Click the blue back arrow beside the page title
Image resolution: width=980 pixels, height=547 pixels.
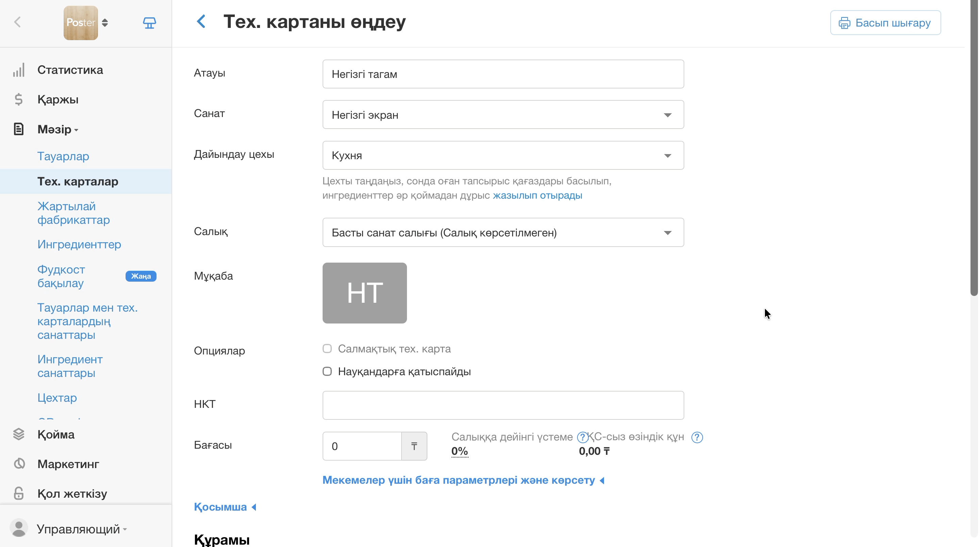[x=201, y=21]
